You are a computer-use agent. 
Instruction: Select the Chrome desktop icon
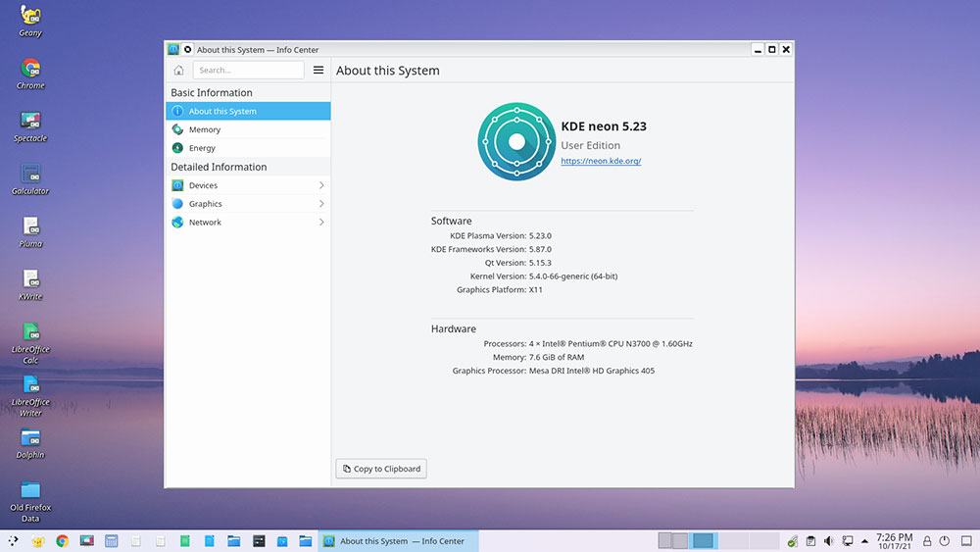pos(30,74)
